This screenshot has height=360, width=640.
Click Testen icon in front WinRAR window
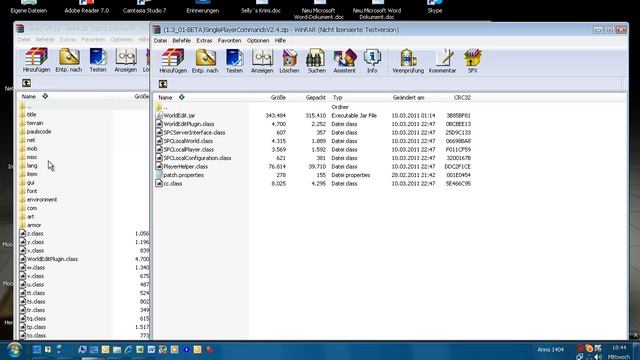(x=234, y=61)
